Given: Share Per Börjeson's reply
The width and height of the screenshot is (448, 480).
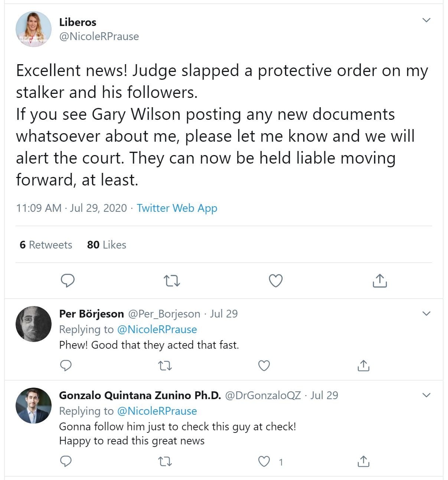Looking at the screenshot, I should pos(363,366).
